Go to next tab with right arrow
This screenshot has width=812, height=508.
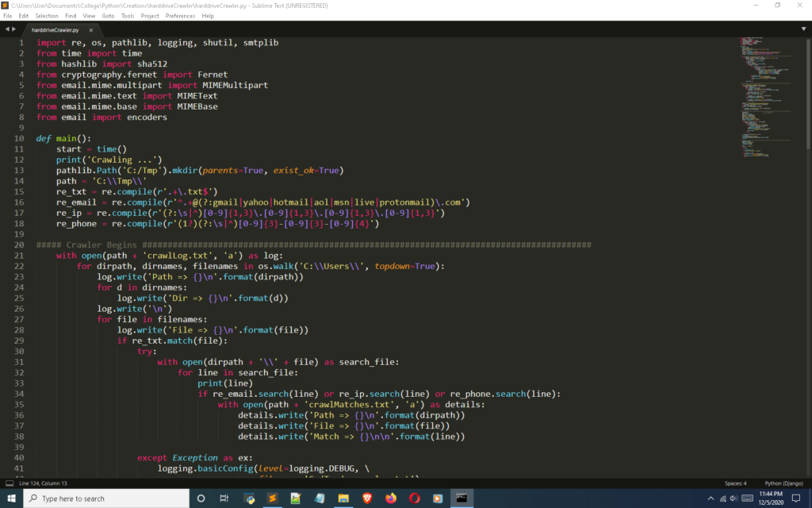coord(14,29)
